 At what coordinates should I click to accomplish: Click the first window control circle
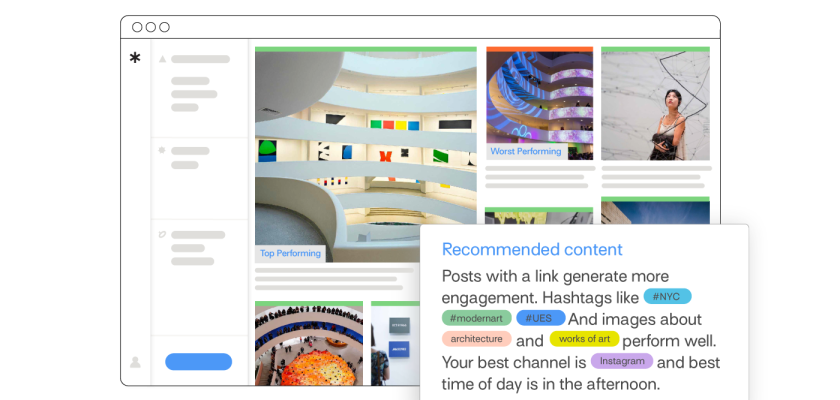tap(137, 27)
